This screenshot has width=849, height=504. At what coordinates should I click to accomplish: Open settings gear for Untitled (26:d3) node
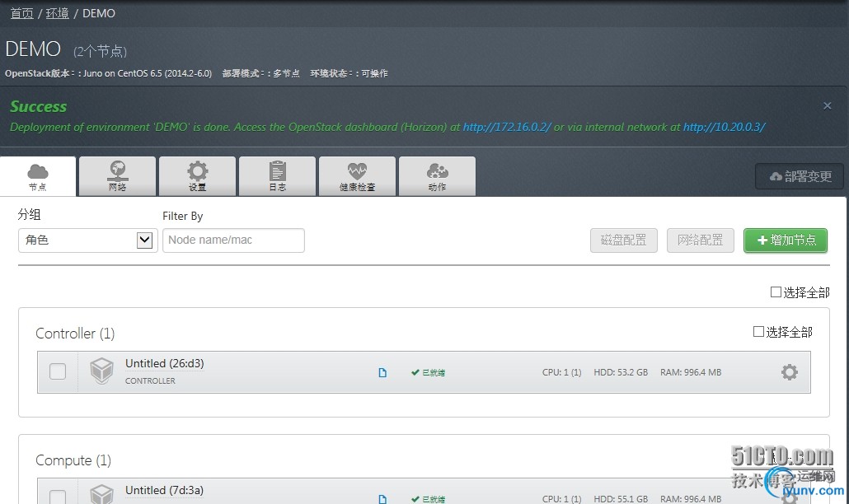tap(790, 372)
